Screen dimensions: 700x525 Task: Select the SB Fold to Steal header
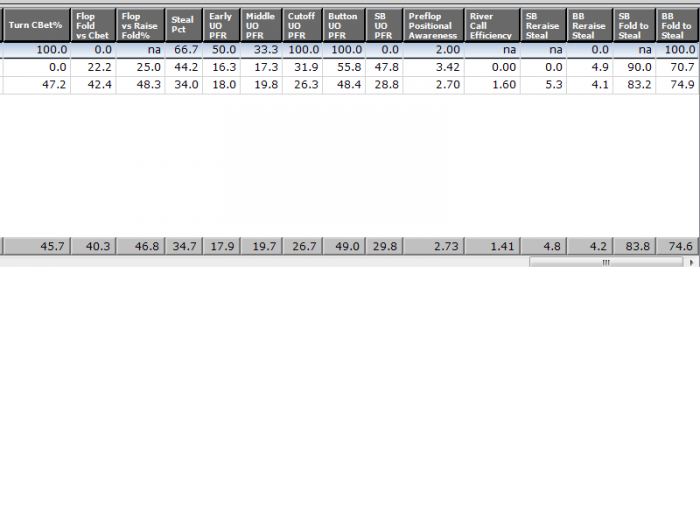634,25
